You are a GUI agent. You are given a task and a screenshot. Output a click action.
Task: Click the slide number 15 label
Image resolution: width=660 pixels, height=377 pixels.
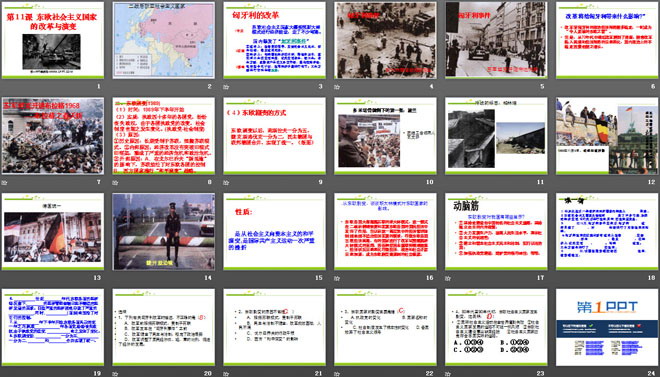coord(319,278)
